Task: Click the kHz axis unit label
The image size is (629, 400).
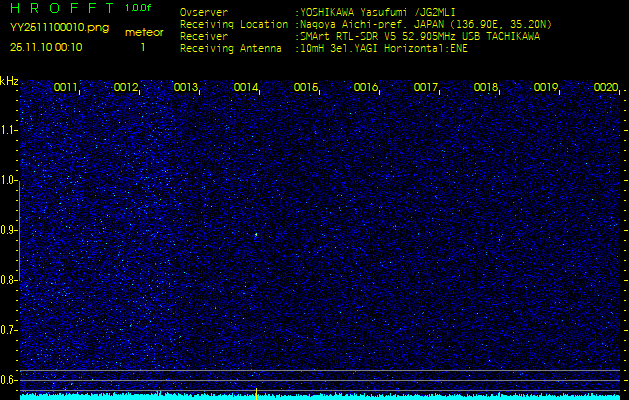Action: coord(9,81)
